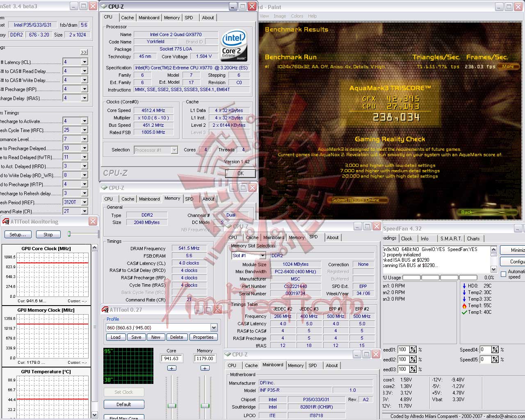Click the plus button under ATITool Memory clock
525x420 pixels.
pyautogui.click(x=205, y=368)
